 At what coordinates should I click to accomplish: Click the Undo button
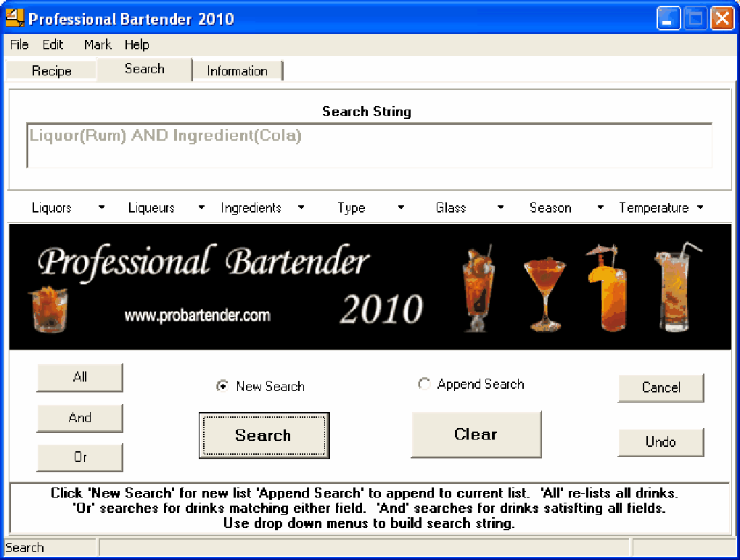[x=661, y=442]
